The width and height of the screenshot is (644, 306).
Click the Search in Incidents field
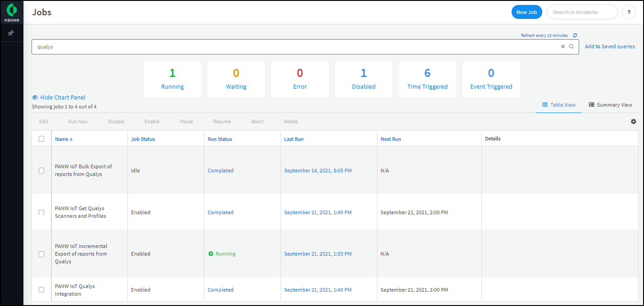click(582, 12)
